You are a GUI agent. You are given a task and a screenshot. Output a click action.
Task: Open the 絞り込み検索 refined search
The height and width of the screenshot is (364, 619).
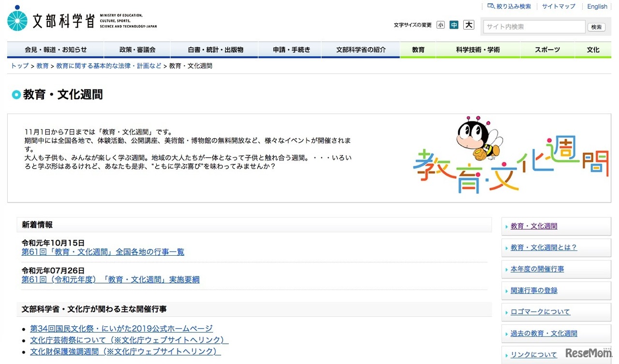[x=509, y=6]
